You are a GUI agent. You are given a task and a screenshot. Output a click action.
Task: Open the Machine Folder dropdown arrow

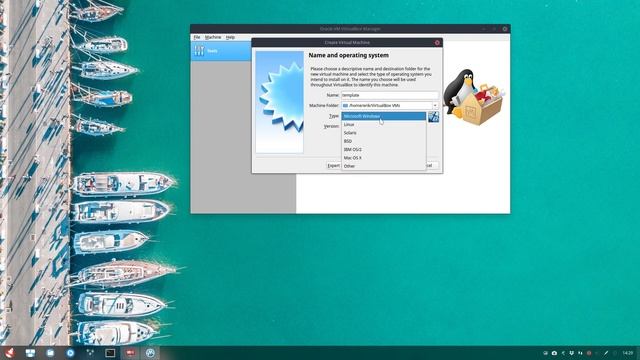pyautogui.click(x=435, y=105)
